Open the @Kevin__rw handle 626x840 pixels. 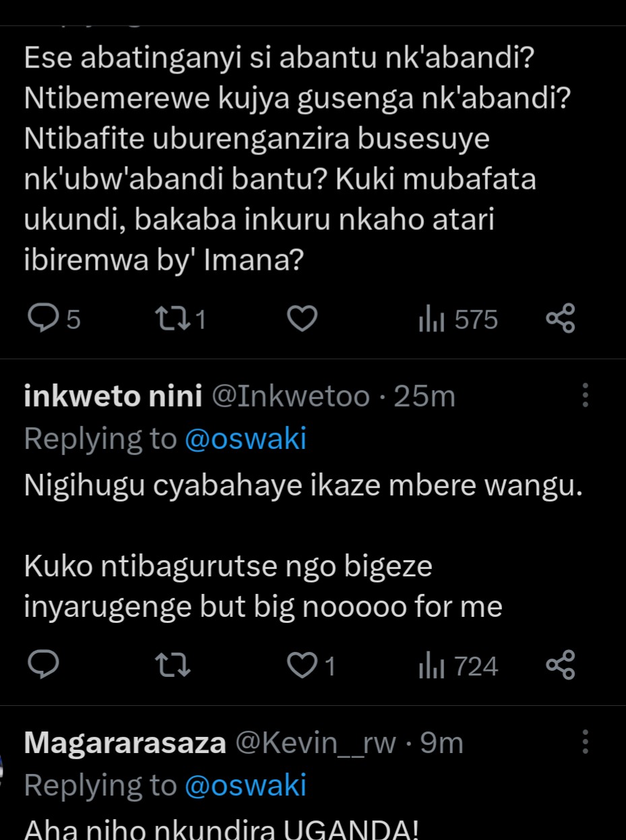pyautogui.click(x=315, y=744)
